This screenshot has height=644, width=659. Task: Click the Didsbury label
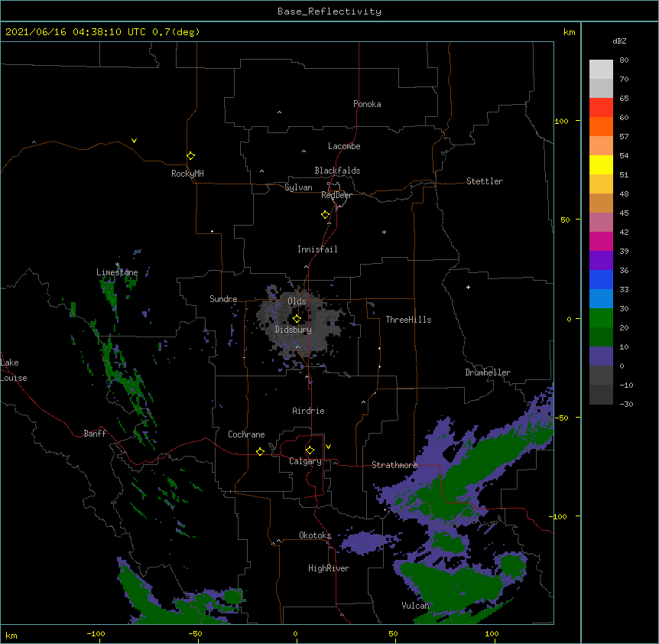point(294,330)
